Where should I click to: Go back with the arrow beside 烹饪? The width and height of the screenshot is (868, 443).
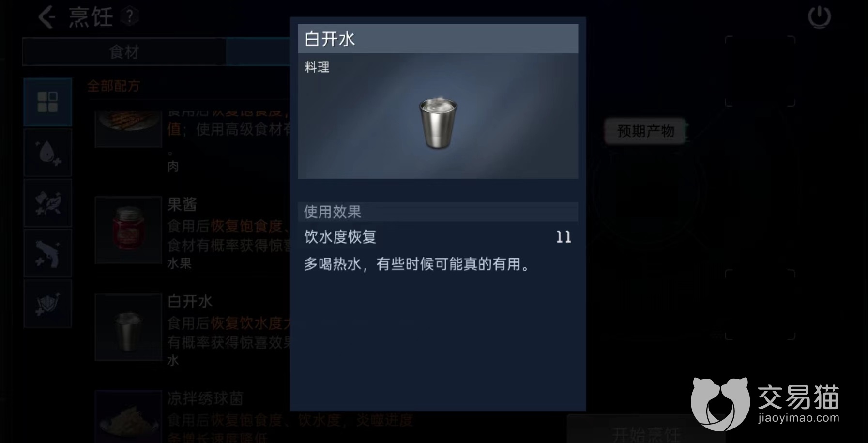tap(46, 17)
